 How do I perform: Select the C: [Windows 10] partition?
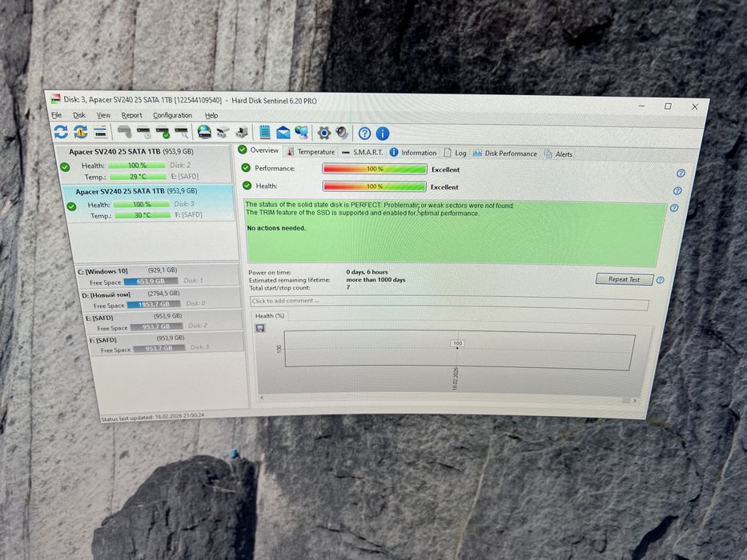(x=159, y=276)
